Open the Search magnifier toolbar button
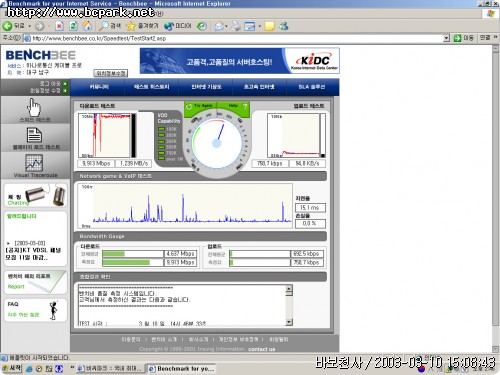Screen dimensions: 500x375 110,26
